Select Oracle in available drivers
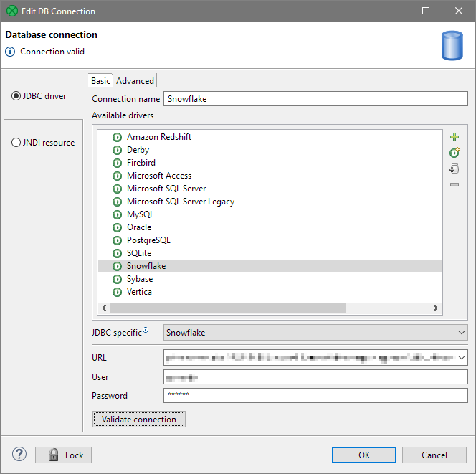Screen dimensions: 476x474 (139, 227)
